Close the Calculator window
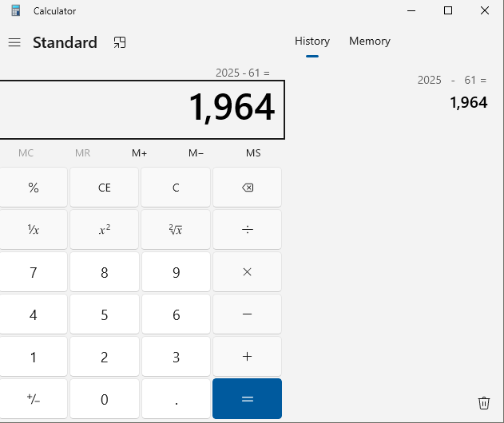This screenshot has width=504, height=423. click(485, 11)
